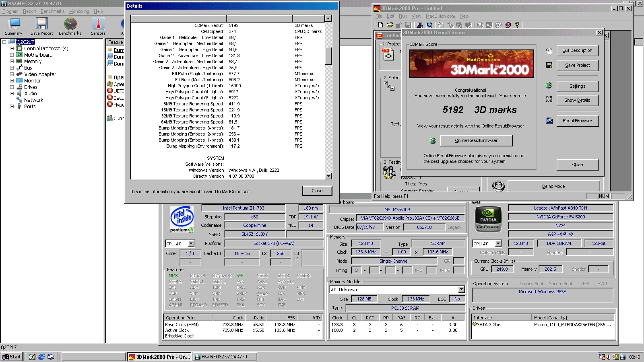Activate the Demo Mode button

553,186
